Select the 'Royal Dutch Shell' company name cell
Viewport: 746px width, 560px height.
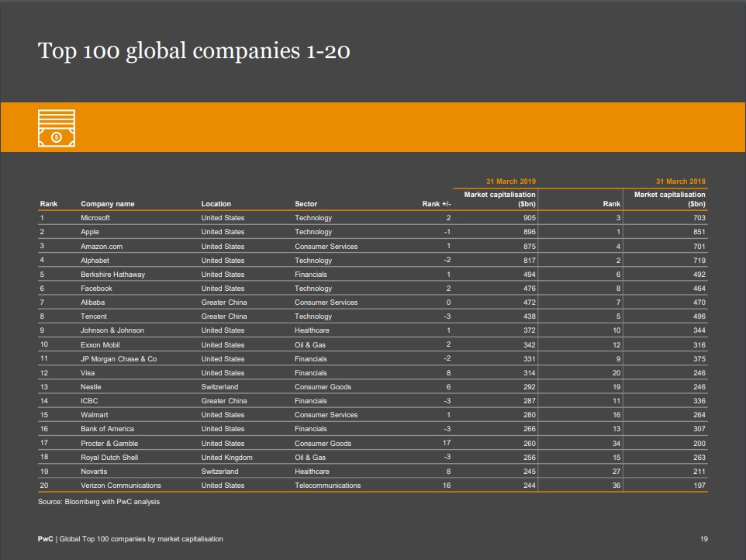pyautogui.click(x=109, y=458)
